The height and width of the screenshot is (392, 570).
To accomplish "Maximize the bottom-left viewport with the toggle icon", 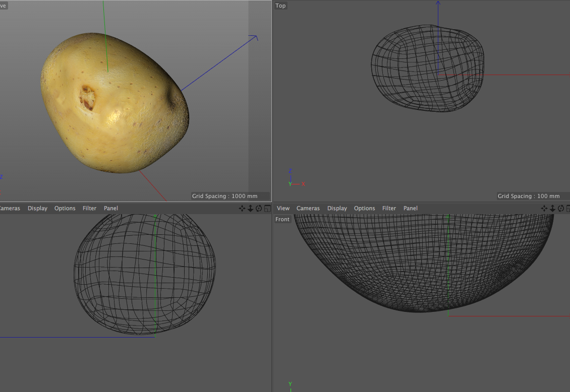I will pos(267,209).
